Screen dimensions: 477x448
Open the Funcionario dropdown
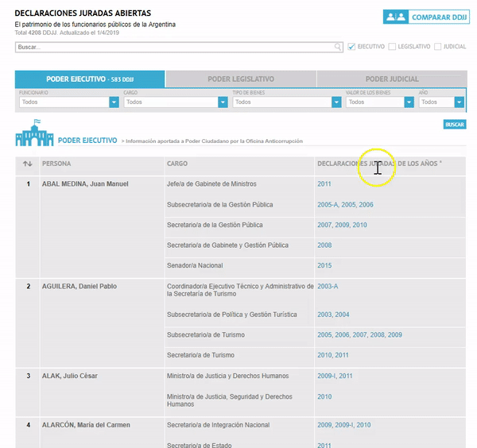[69, 102]
